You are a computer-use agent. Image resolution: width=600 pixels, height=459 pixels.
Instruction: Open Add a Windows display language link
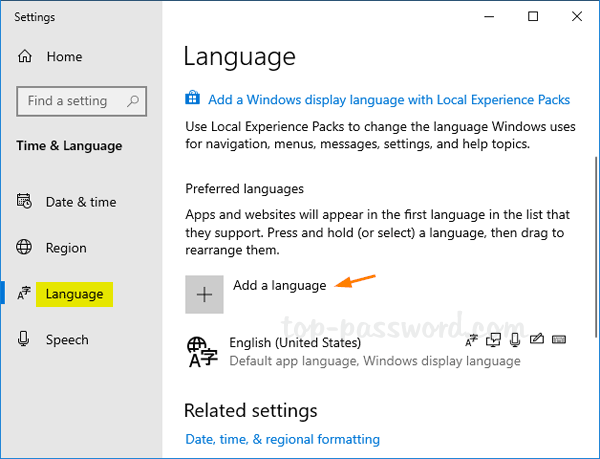(389, 100)
